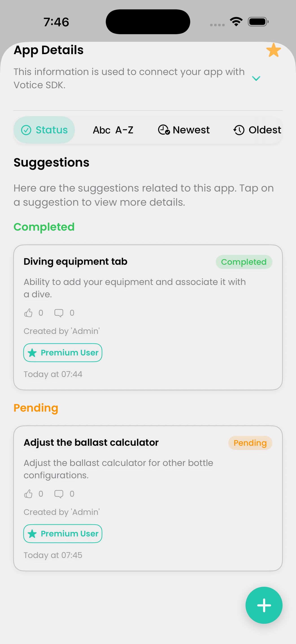Click the Premium User badge on Diving equipment tab
Viewport: 296px width, 644px height.
62,353
